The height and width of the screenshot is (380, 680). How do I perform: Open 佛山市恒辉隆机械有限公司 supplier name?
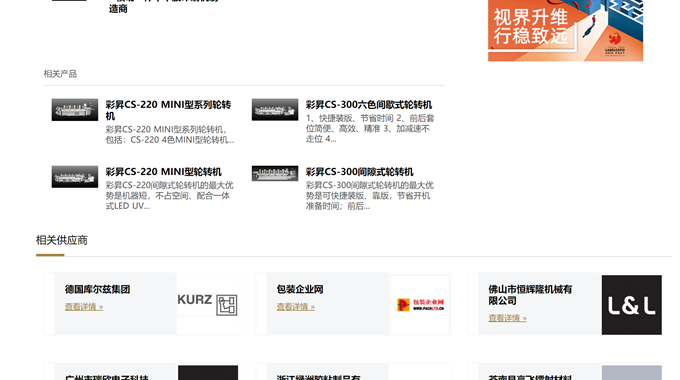click(530, 295)
